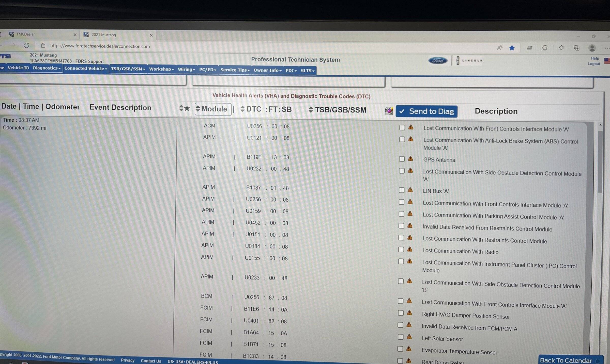Viewport: 610px width, 364px height.
Task: Sort the list by DTC column arrows
Action: (242, 109)
